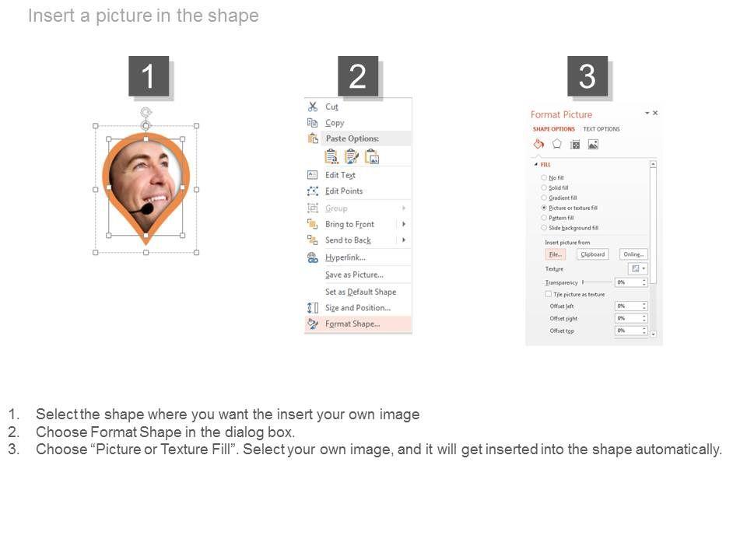
Task: Open the Texture dropdown
Action: 637,268
